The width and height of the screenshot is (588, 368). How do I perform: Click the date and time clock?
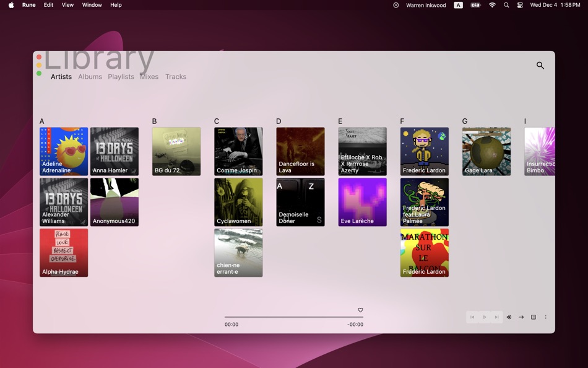(x=555, y=5)
